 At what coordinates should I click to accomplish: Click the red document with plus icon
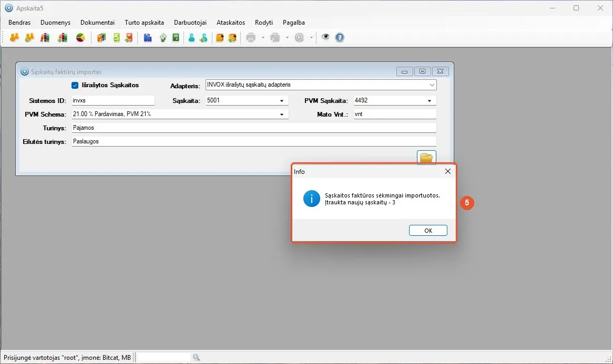pos(129,37)
